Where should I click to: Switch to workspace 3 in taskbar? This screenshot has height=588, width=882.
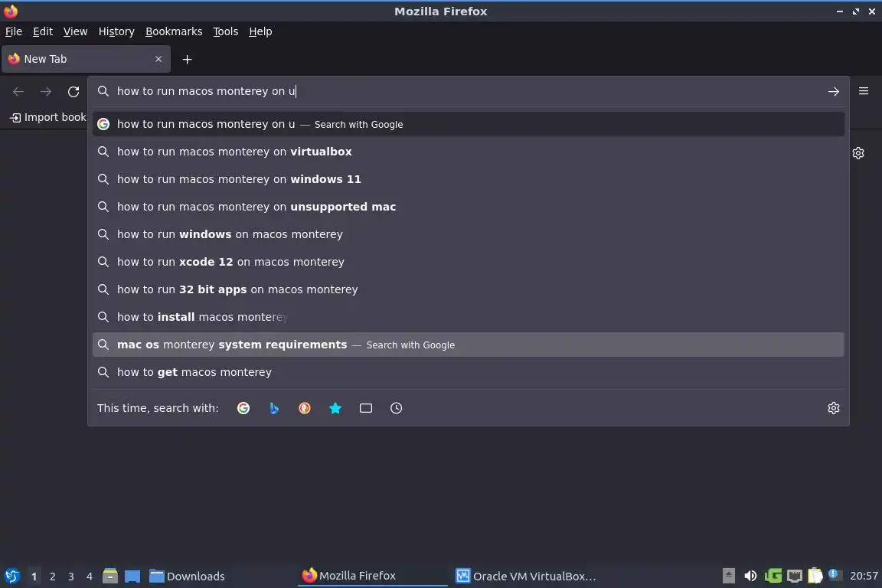click(71, 577)
